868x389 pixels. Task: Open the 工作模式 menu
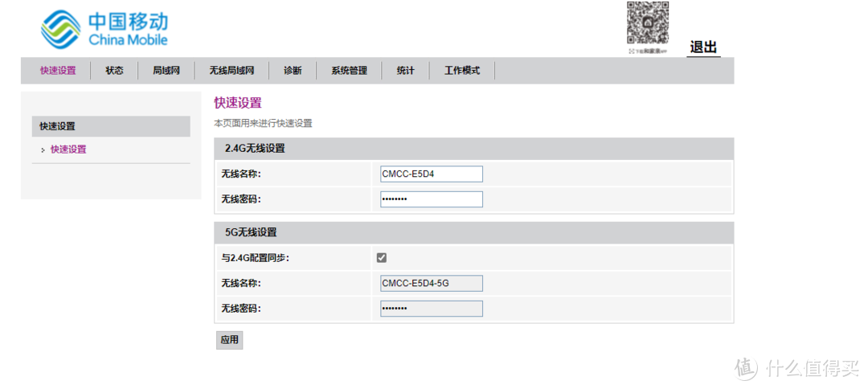click(462, 71)
